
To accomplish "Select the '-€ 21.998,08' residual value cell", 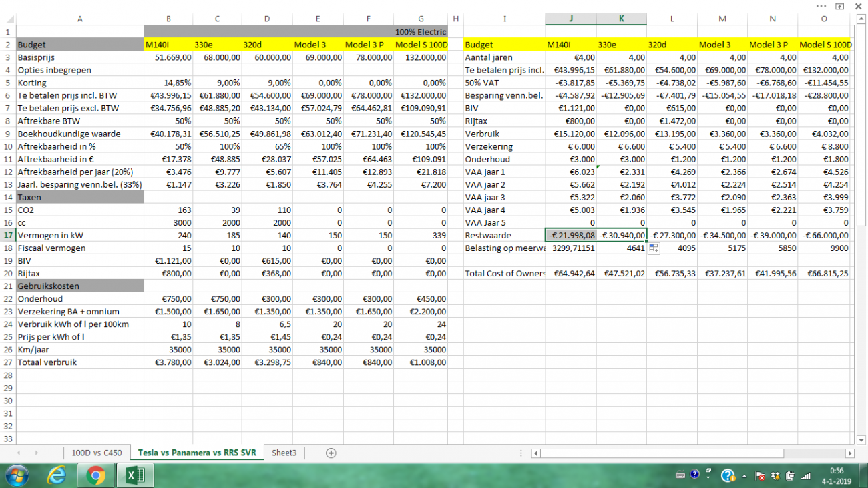I will 571,235.
